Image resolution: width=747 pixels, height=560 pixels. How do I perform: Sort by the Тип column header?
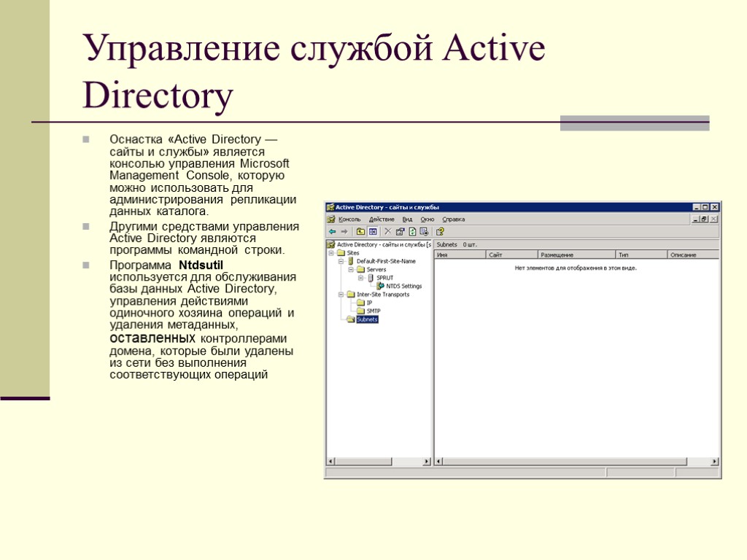tap(641, 254)
